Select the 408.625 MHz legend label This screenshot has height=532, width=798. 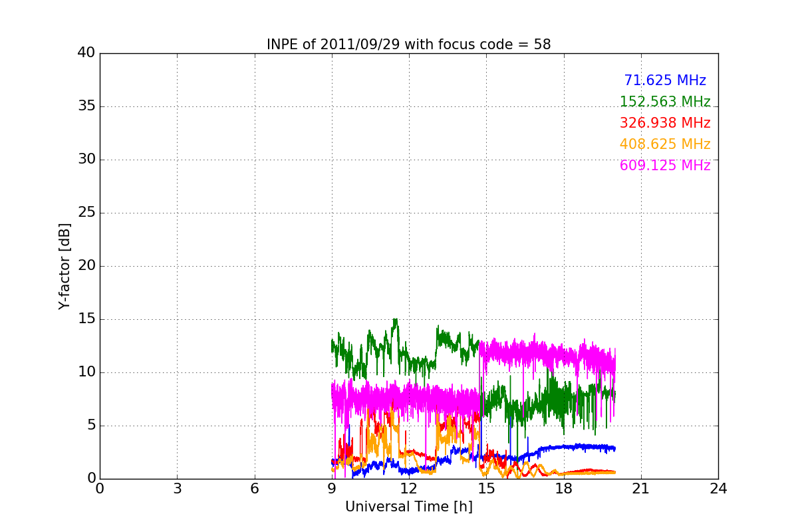665,144
